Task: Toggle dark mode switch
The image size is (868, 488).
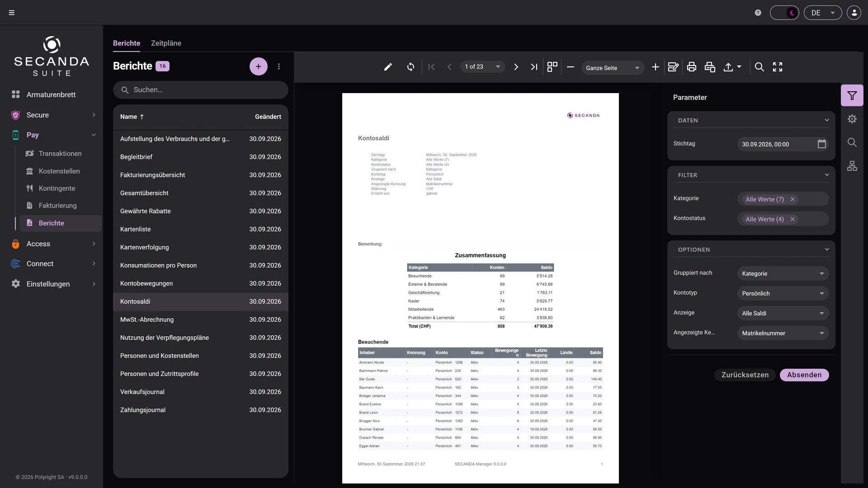Action: click(x=784, y=13)
